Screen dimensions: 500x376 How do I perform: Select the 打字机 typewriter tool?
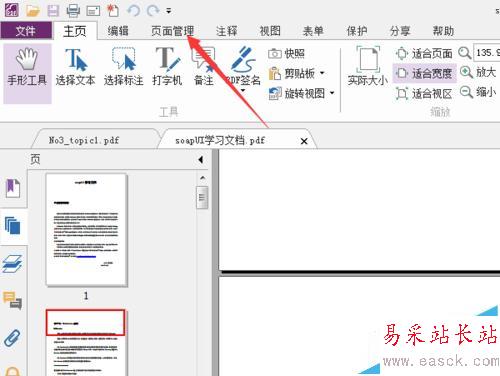click(x=167, y=67)
